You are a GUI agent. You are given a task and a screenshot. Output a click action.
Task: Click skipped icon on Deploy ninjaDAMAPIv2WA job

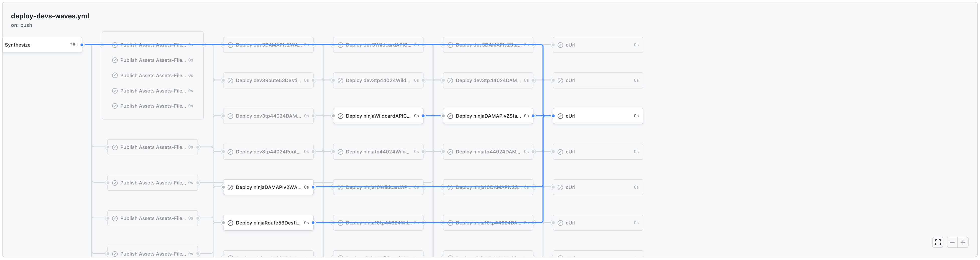pyautogui.click(x=230, y=187)
